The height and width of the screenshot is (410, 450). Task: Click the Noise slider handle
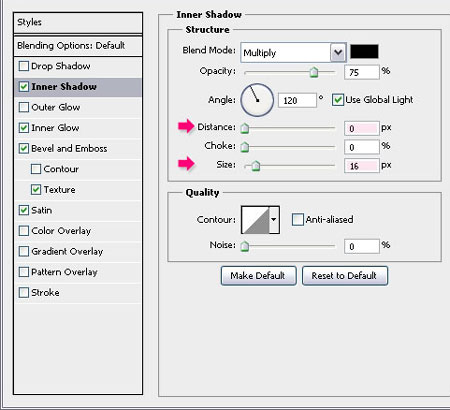pos(245,246)
